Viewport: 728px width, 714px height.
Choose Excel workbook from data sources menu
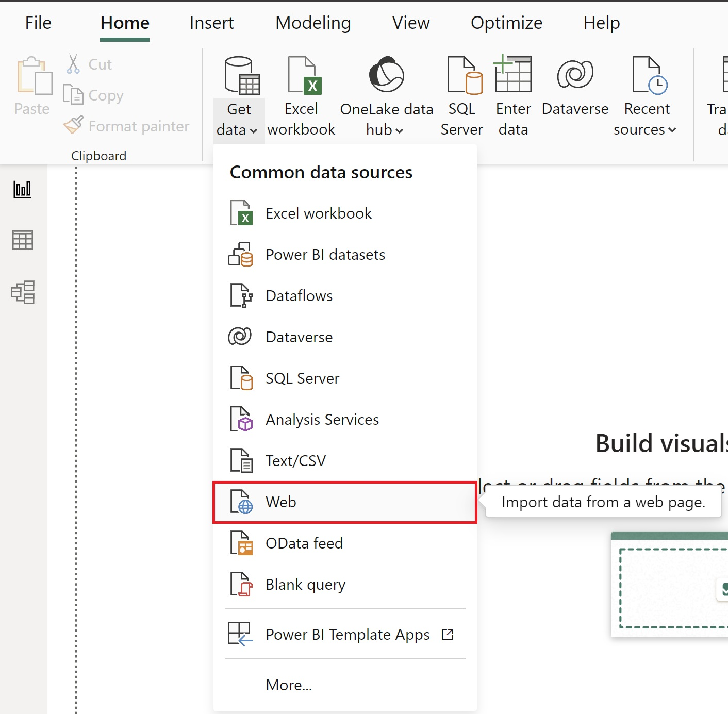coord(345,213)
